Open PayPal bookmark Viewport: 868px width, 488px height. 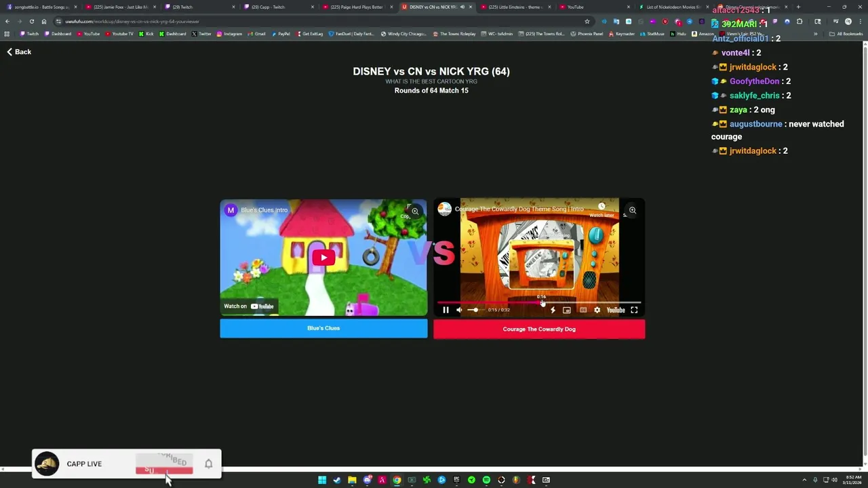point(281,33)
